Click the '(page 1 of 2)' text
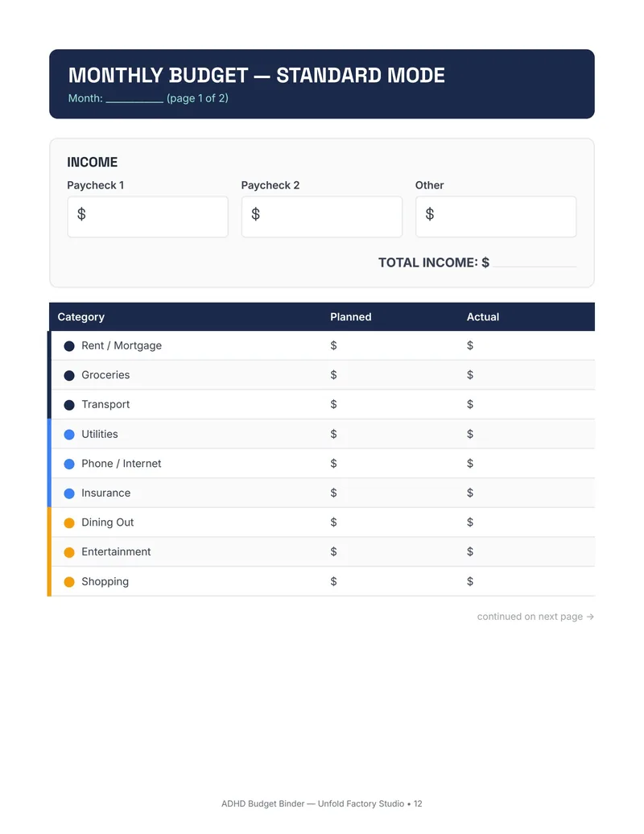The image size is (644, 834). click(x=197, y=98)
